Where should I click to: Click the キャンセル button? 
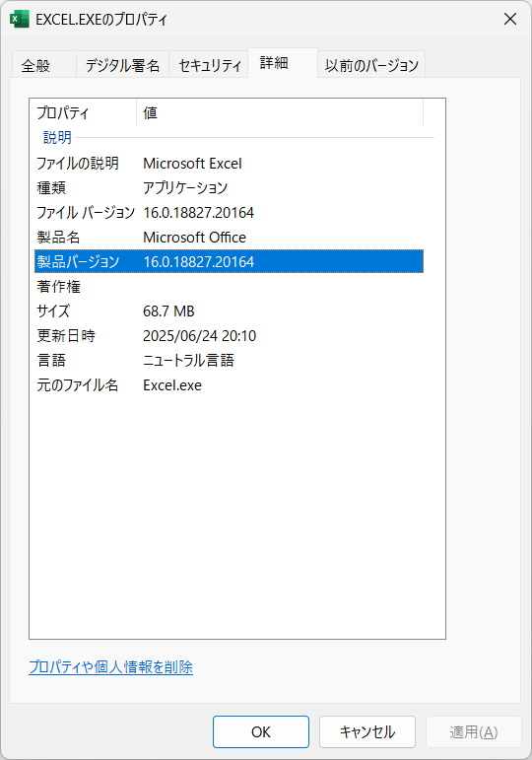tap(367, 731)
